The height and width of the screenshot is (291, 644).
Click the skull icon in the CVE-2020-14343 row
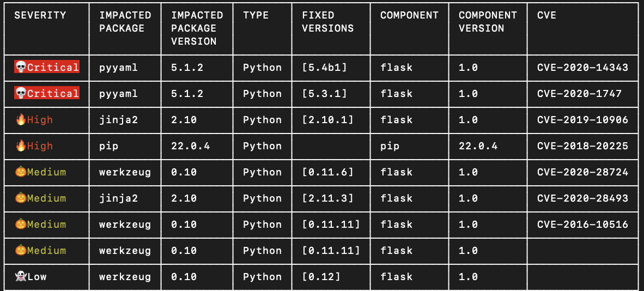coord(20,68)
